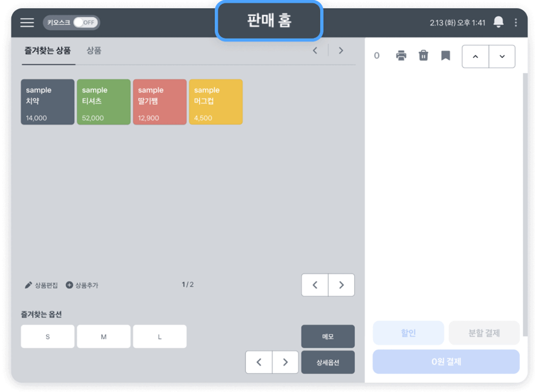
Task: Click the down chevron in the order panel
Action: click(502, 57)
